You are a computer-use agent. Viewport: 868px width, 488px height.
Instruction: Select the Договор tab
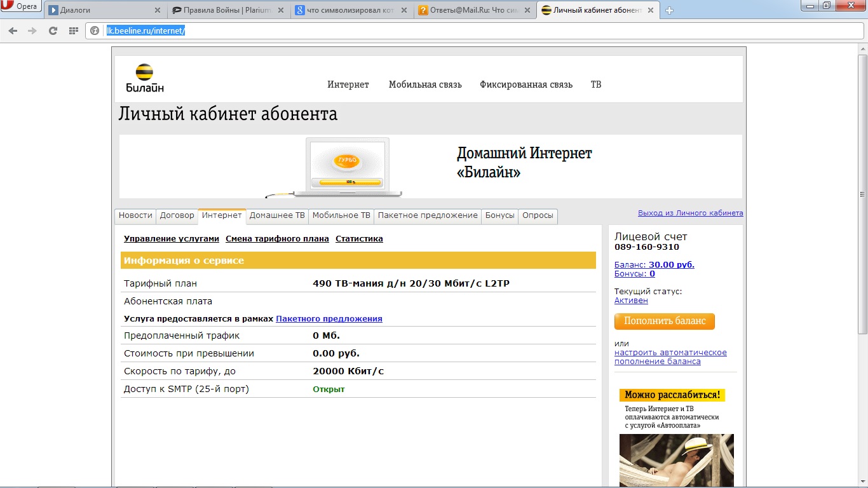(x=177, y=216)
